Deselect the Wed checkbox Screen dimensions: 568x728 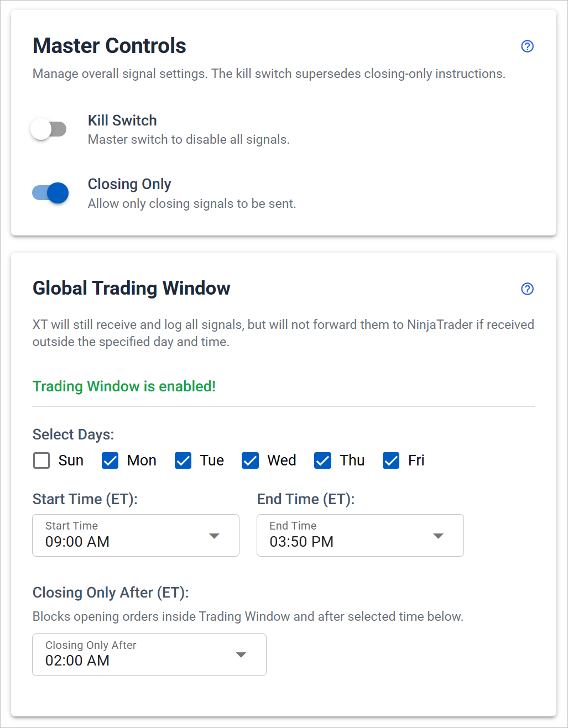click(x=251, y=460)
